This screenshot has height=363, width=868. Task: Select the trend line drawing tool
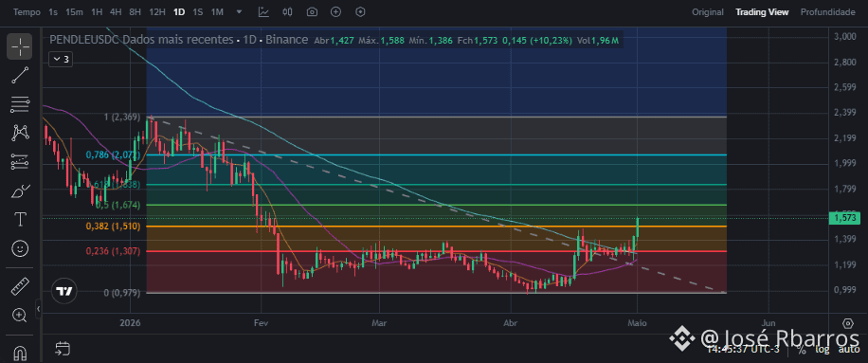20,75
